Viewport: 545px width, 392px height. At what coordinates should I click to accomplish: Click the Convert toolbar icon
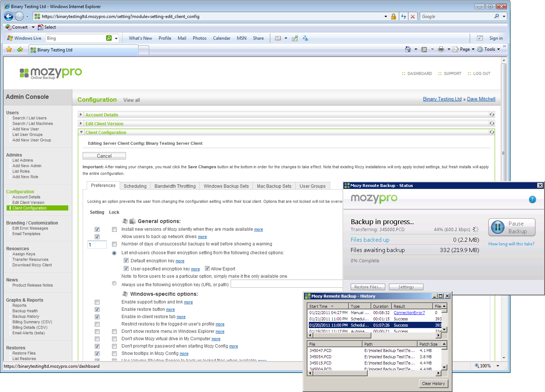coord(17,27)
